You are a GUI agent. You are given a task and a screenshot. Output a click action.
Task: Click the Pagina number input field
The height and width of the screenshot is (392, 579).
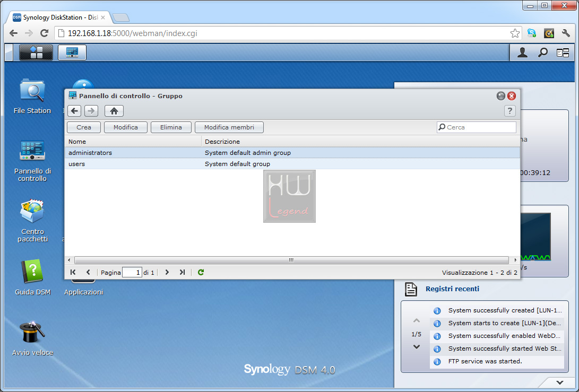(132, 273)
